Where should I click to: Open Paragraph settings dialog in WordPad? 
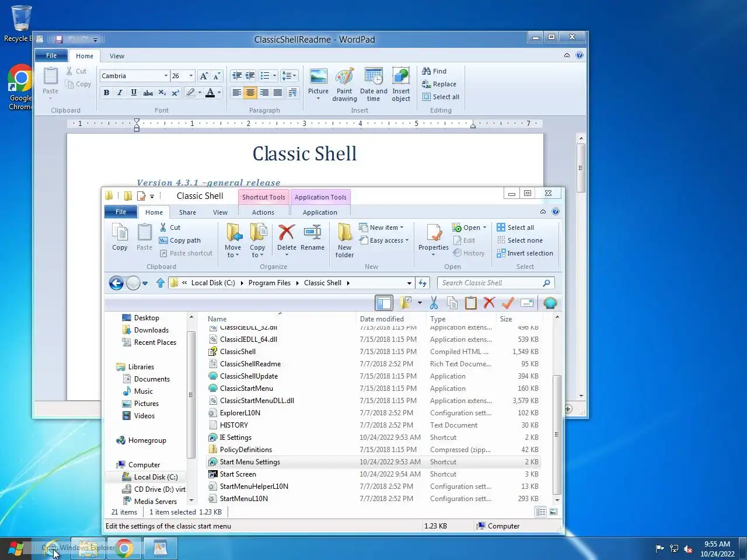click(x=292, y=93)
